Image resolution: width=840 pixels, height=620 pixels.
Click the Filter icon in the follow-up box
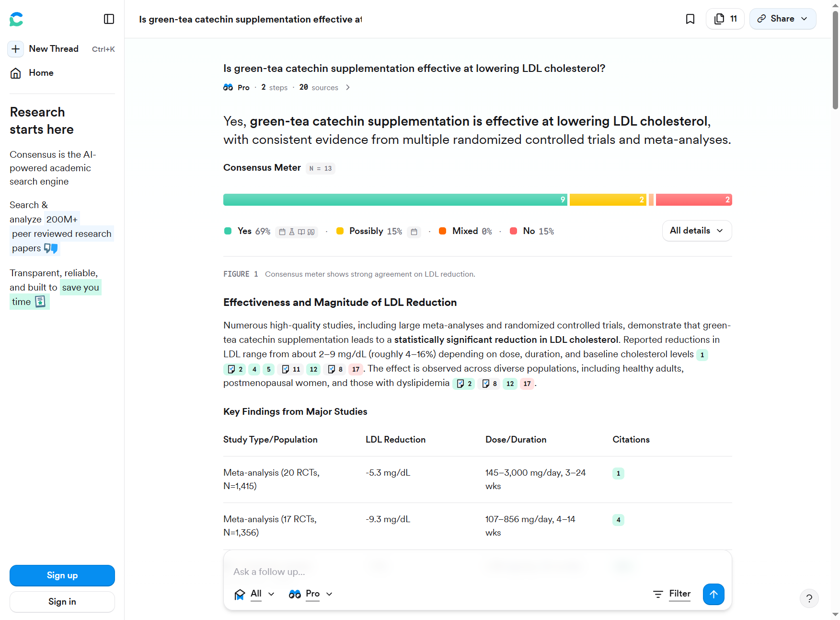(x=658, y=594)
